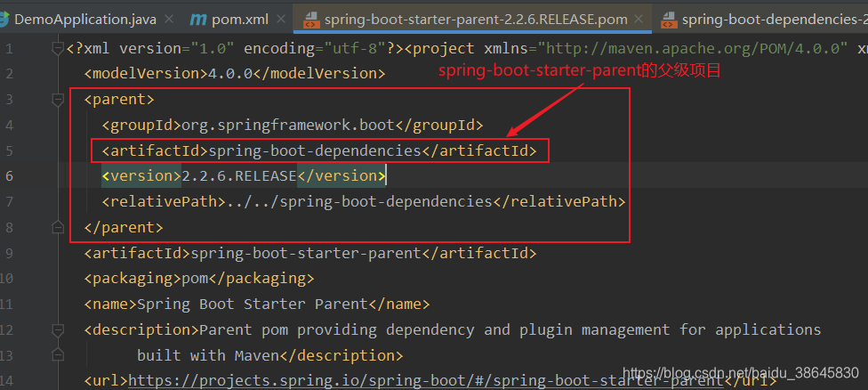This screenshot has width=868, height=390.
Task: Open the projects.spring.io URL link
Action: click(426, 380)
